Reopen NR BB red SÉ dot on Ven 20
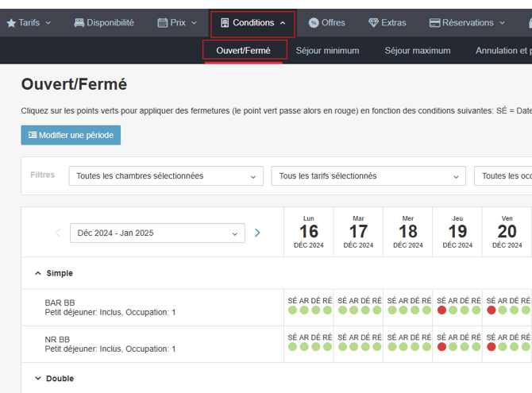This screenshot has height=393, width=532. point(492,346)
